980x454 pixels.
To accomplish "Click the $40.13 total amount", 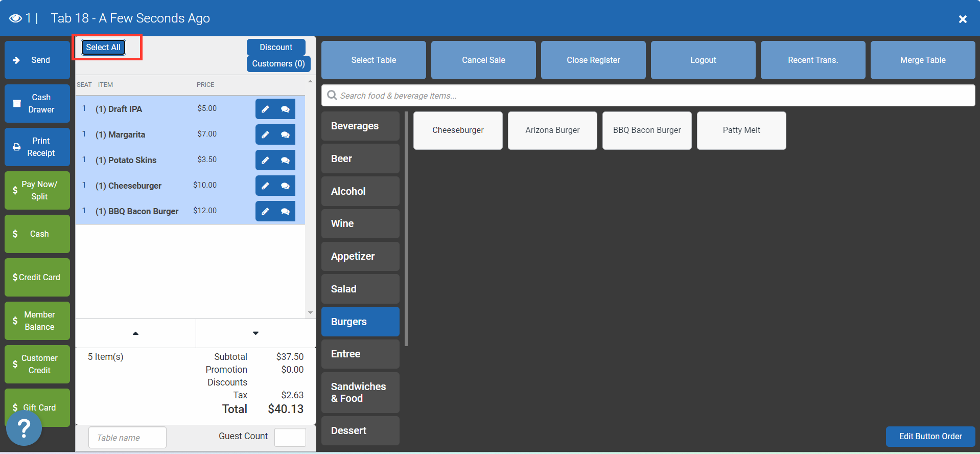I will click(286, 409).
